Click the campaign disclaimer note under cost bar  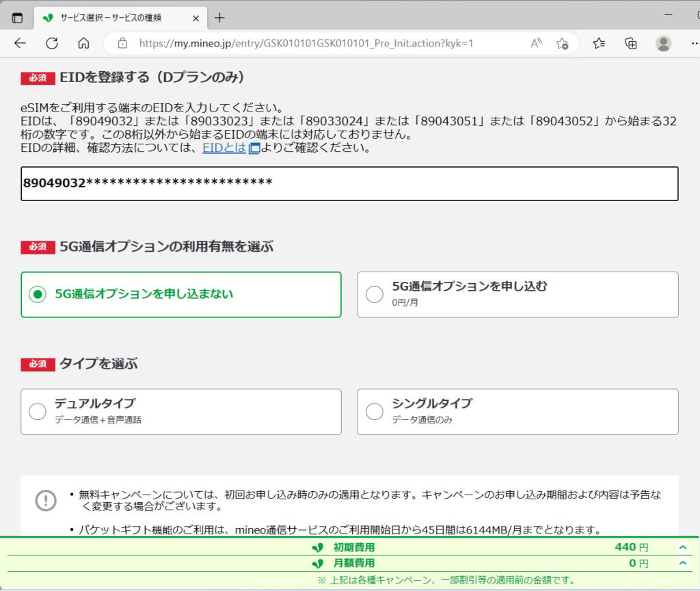(x=446, y=580)
